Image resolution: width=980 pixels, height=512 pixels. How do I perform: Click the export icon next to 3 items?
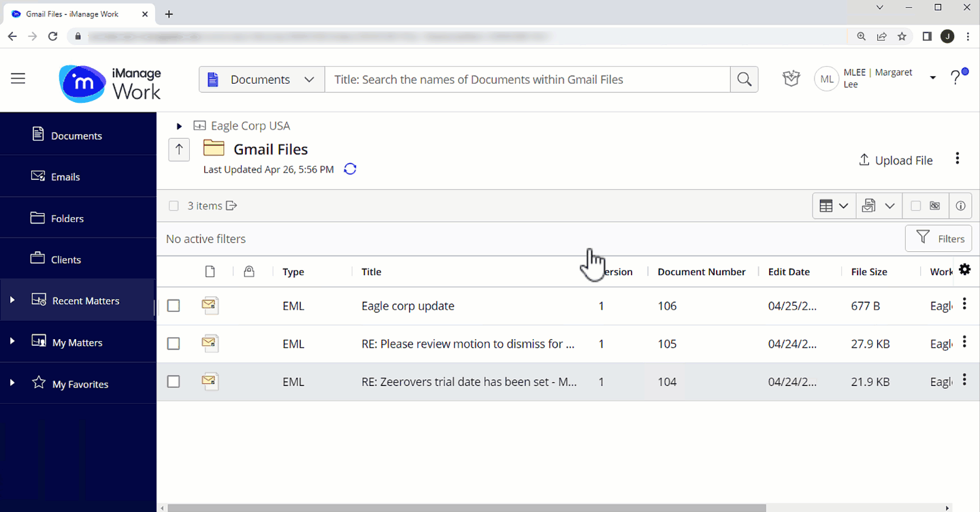[x=231, y=206]
